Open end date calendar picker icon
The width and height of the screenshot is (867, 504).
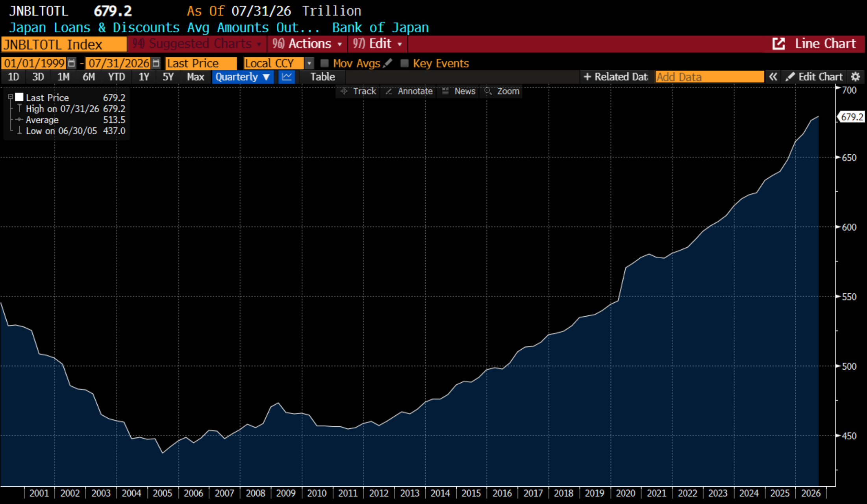156,63
